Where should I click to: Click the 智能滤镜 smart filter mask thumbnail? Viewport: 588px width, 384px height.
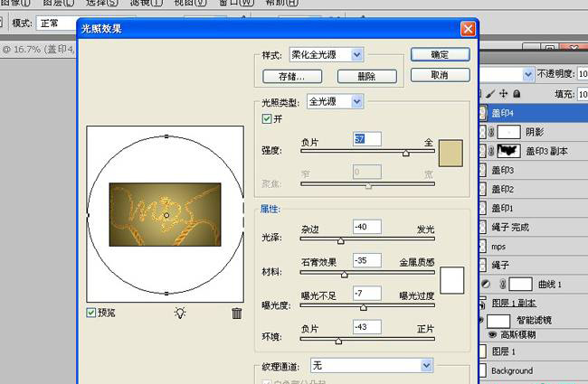pos(498,321)
